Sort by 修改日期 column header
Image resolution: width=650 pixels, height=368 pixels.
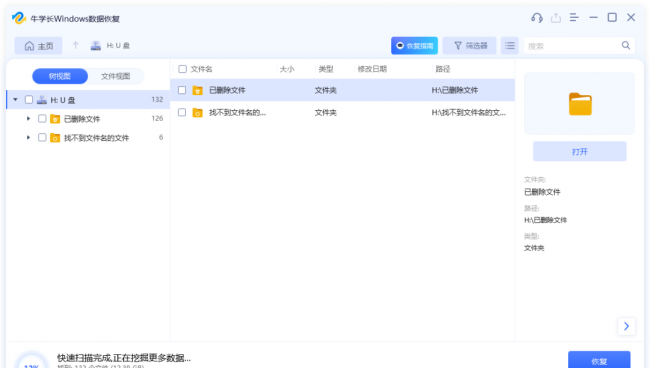pos(372,69)
